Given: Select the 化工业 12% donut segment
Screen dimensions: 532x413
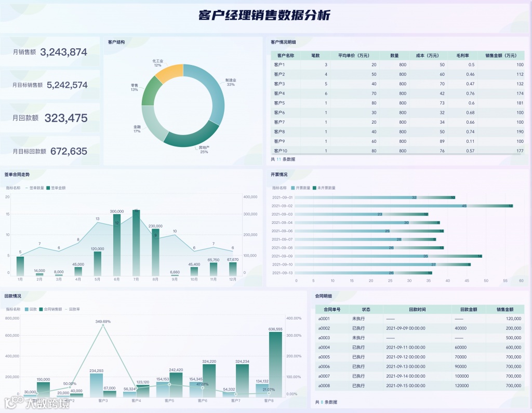Looking at the screenshot, I should (170, 72).
